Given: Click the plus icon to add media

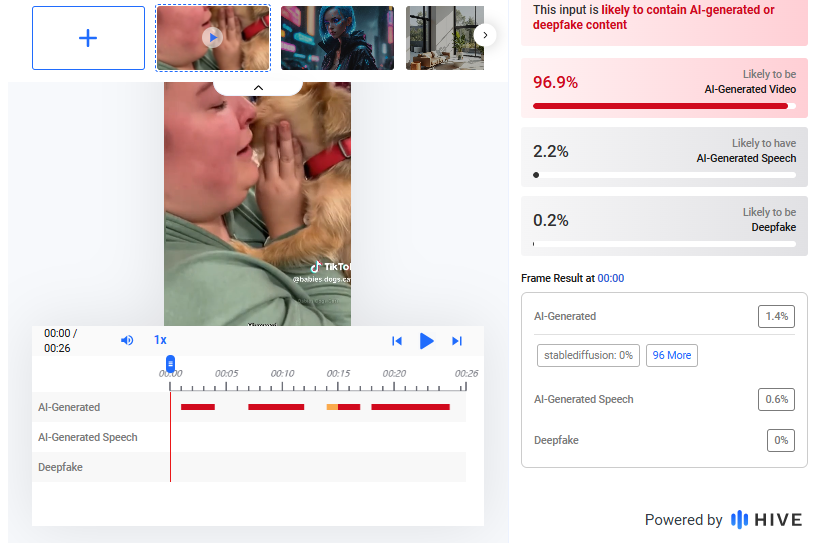Looking at the screenshot, I should coord(88,38).
